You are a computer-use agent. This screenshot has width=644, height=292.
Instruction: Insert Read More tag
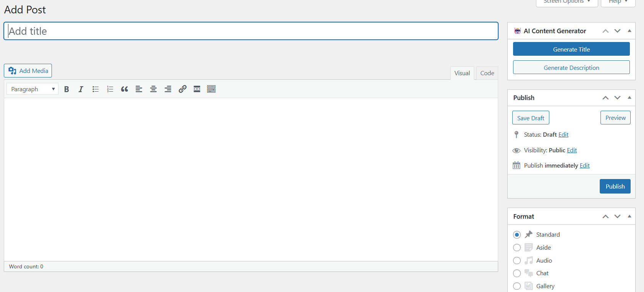tap(197, 89)
